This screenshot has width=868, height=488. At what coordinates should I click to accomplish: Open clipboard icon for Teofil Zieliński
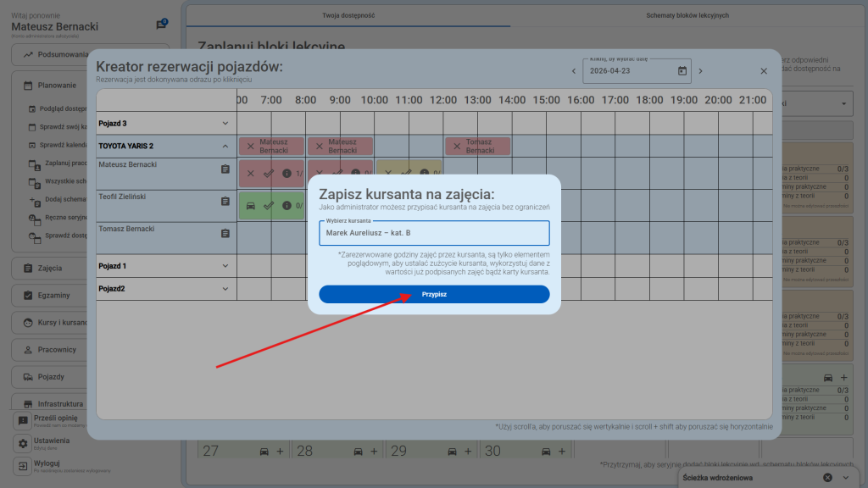pos(225,202)
